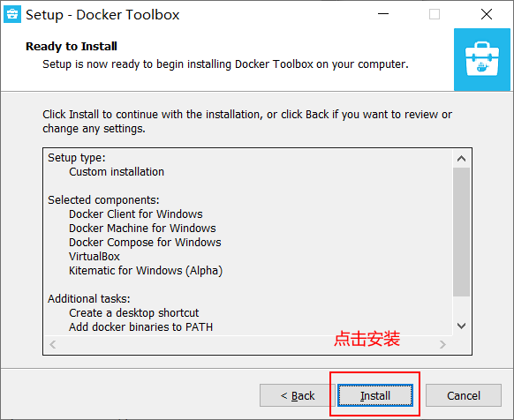
Task: Minimize the setup window
Action: coord(383,14)
